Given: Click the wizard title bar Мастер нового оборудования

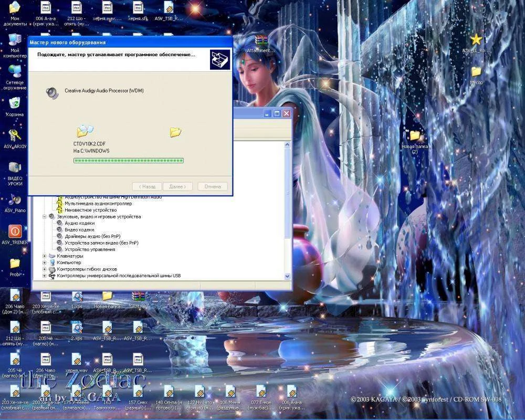Looking at the screenshot, I should [x=130, y=42].
